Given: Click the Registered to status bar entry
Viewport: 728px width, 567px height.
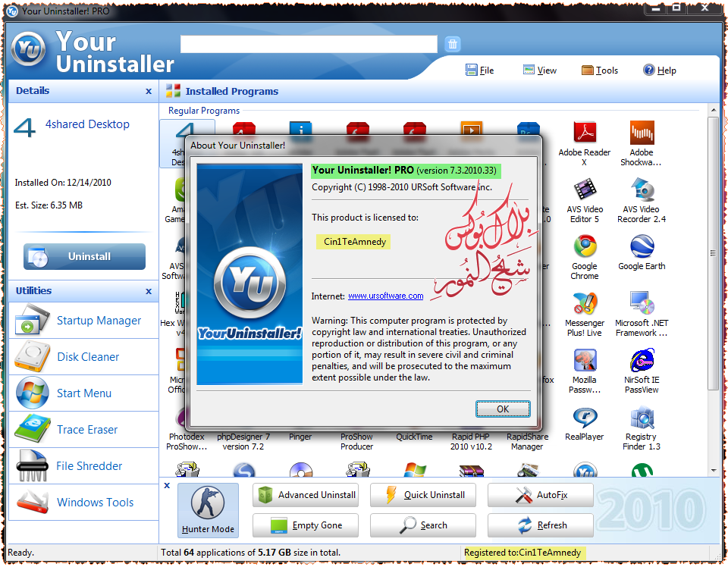Looking at the screenshot, I should (x=522, y=553).
